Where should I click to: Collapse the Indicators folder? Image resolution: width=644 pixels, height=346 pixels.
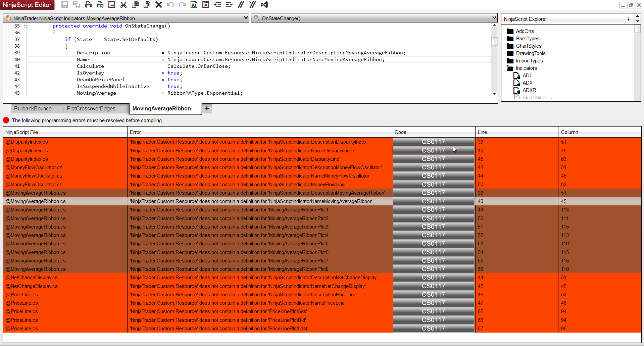point(510,68)
